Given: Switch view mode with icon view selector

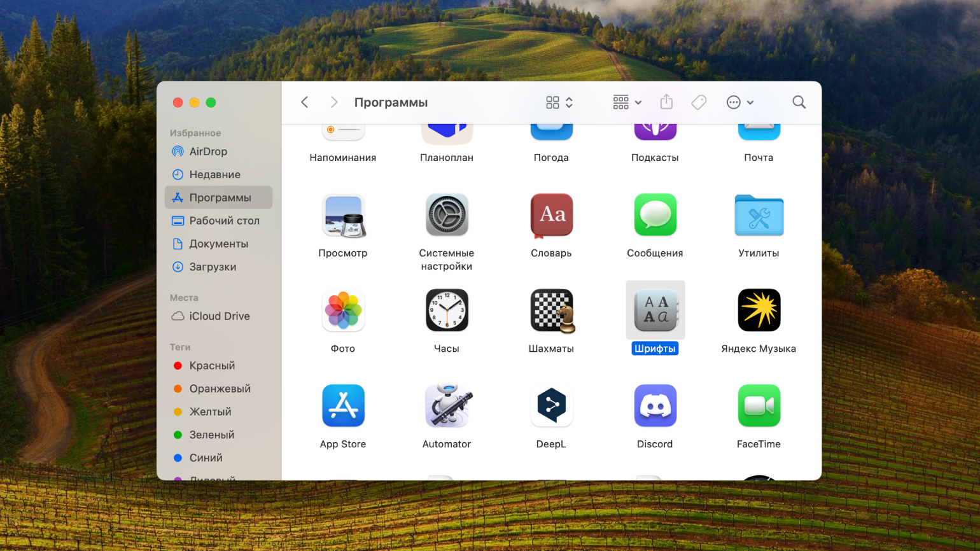Looking at the screenshot, I should pos(559,102).
